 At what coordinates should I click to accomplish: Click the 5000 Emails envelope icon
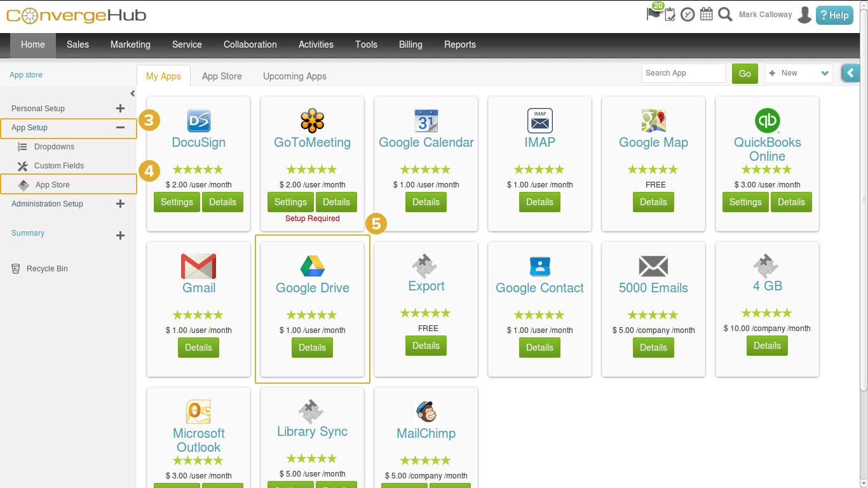pos(653,266)
